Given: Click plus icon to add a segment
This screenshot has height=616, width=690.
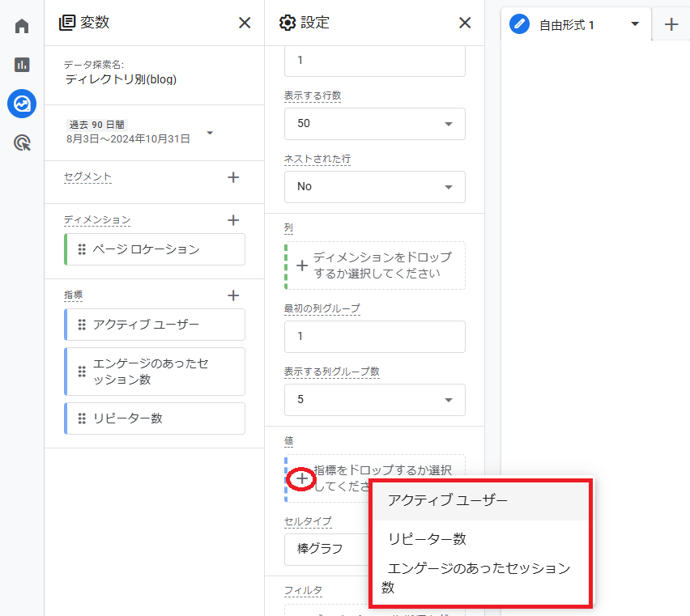Looking at the screenshot, I should pyautogui.click(x=233, y=177).
